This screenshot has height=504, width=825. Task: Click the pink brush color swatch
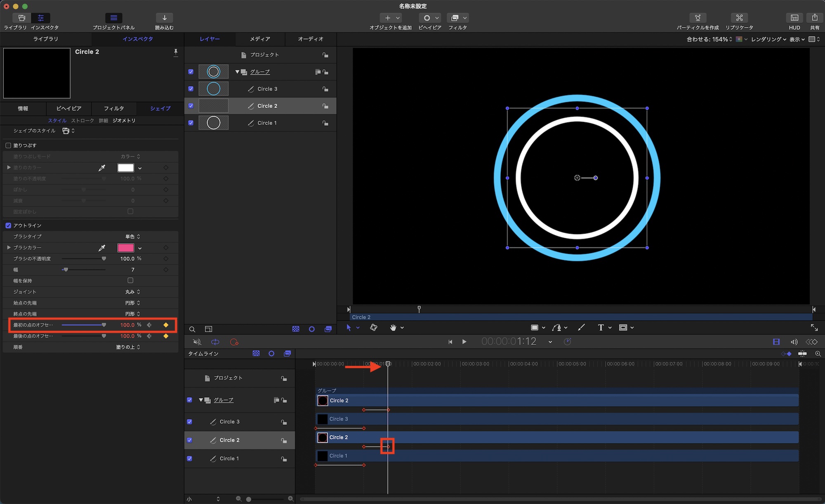[126, 248]
